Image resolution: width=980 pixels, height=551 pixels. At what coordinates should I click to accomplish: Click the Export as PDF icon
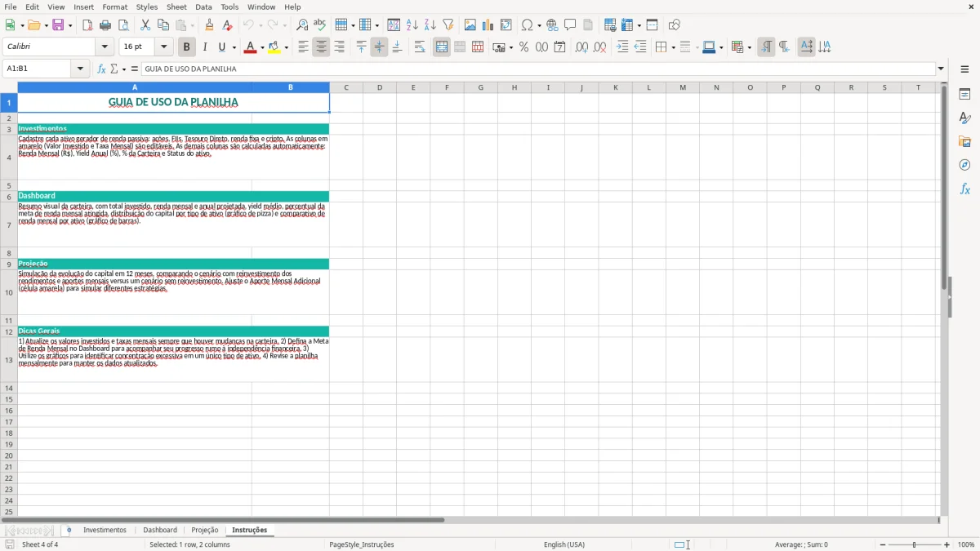tap(87, 25)
